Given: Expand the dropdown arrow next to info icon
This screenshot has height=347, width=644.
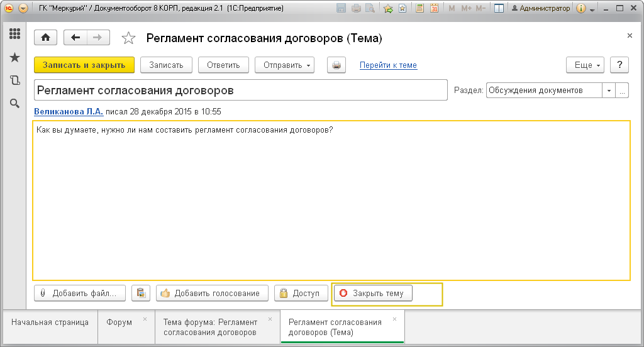Looking at the screenshot, I should click(592, 9).
